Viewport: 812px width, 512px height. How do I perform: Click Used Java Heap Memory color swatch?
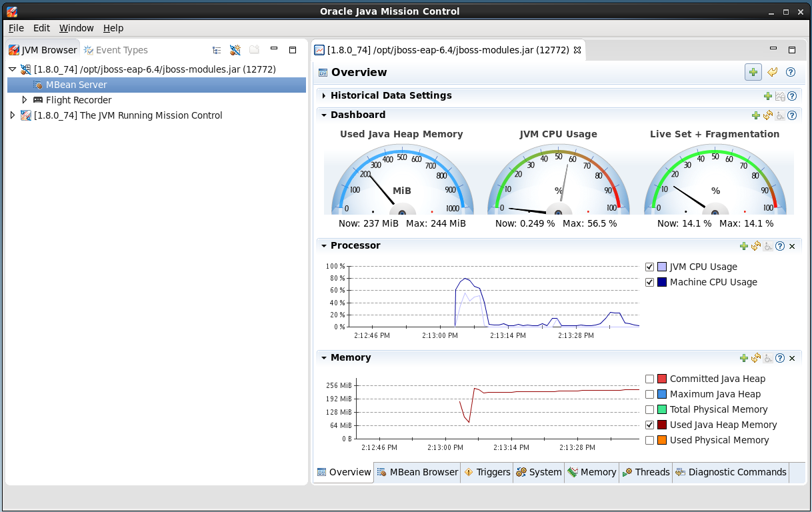tap(662, 425)
